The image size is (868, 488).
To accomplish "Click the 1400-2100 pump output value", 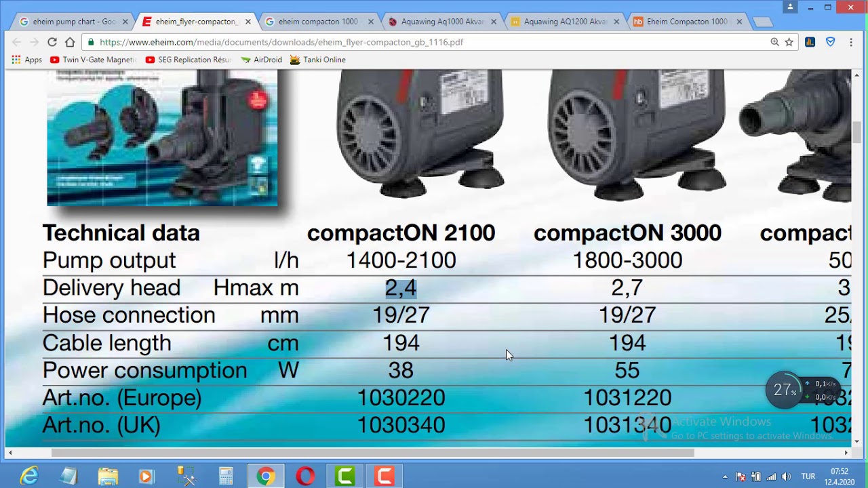I will click(401, 260).
